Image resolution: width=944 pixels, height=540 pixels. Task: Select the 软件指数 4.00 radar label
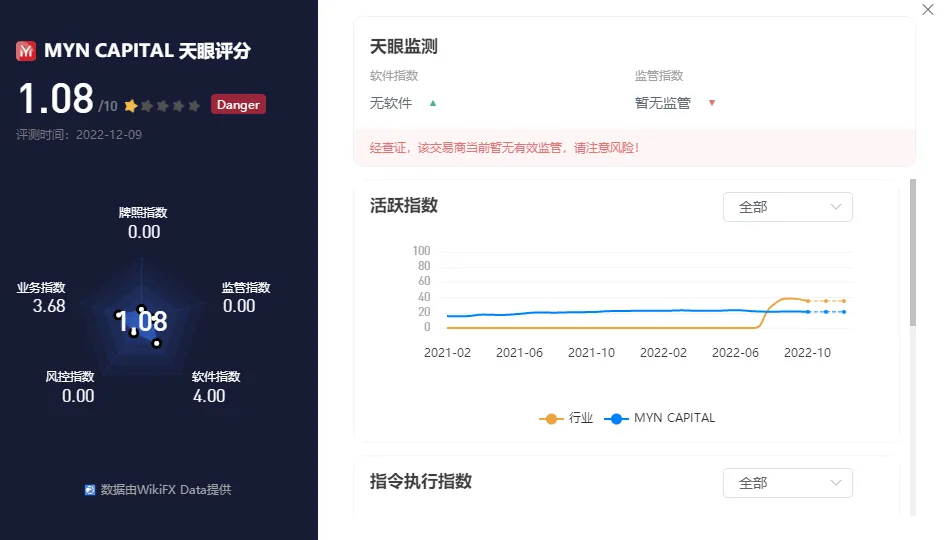point(216,386)
